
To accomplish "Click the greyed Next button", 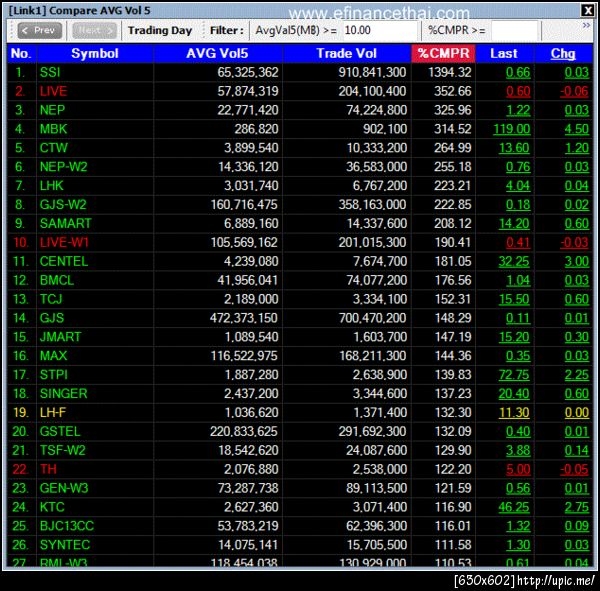I will point(94,30).
